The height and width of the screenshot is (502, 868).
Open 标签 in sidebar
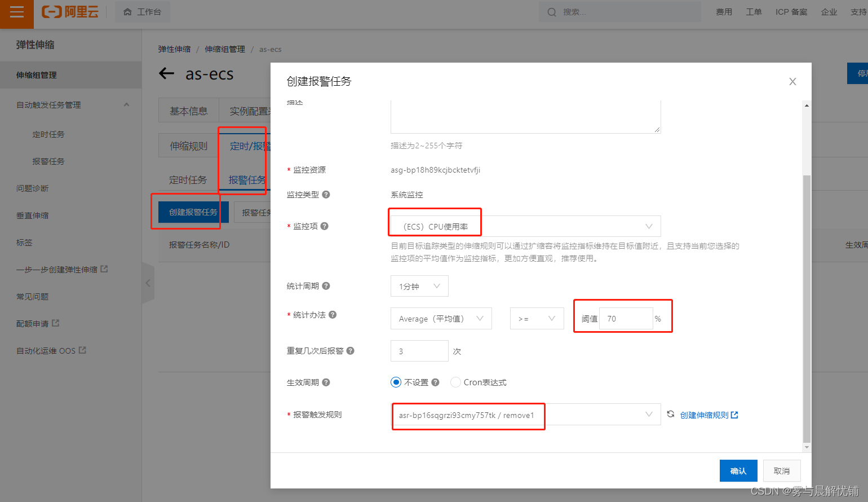[24, 243]
